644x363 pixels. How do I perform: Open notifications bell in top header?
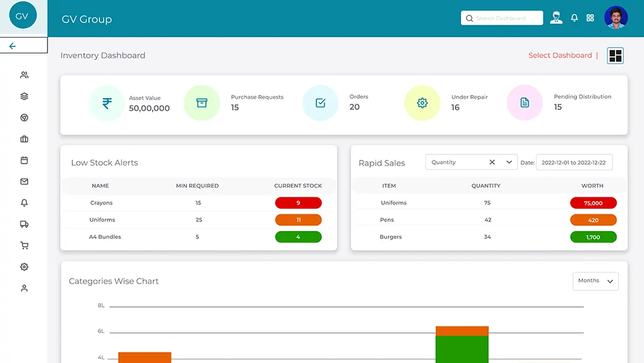[x=574, y=18]
